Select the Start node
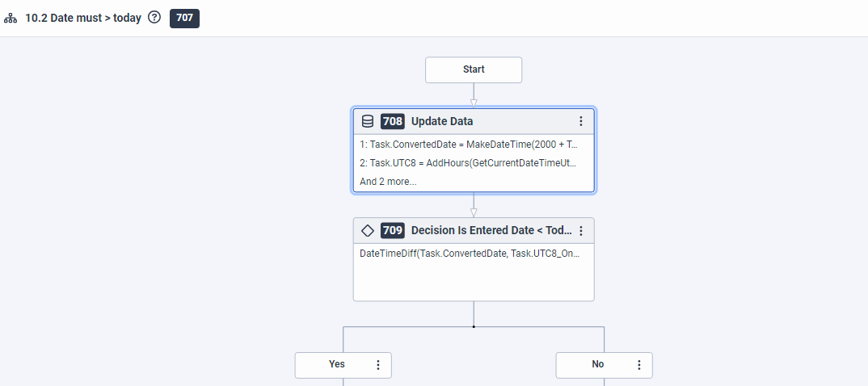Screen dimensions: 868x386 click(474, 69)
